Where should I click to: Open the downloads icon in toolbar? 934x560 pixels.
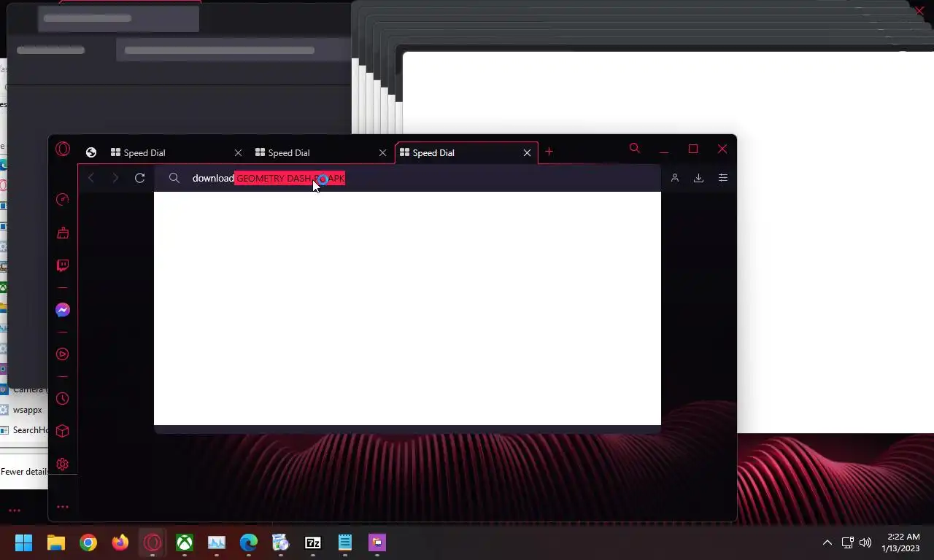coord(698,178)
